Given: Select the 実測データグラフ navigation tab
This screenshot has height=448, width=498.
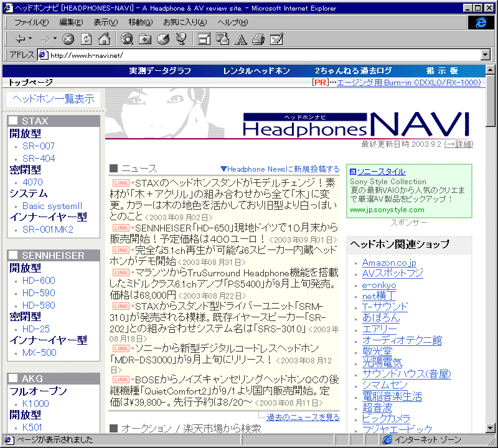Looking at the screenshot, I should pos(160,71).
